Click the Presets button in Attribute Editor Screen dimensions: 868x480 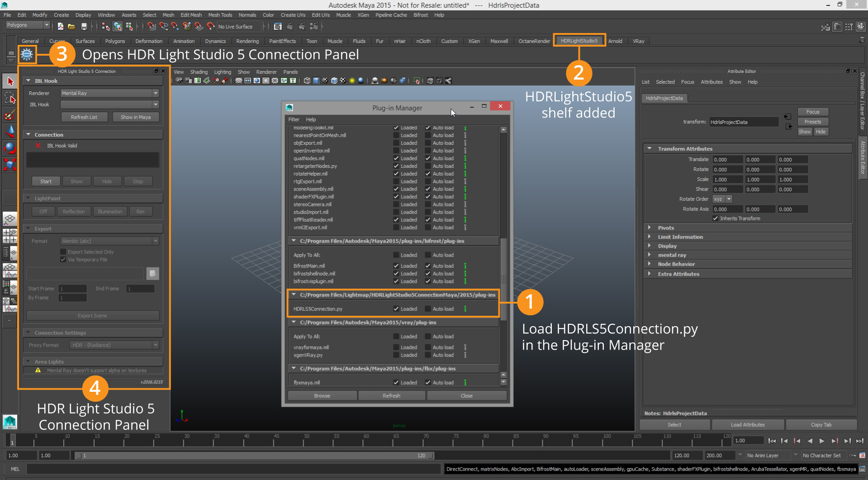pos(813,122)
